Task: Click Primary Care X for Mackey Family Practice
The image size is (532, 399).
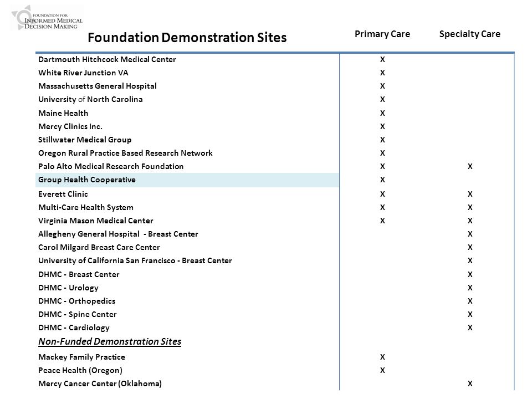Action: (382, 357)
